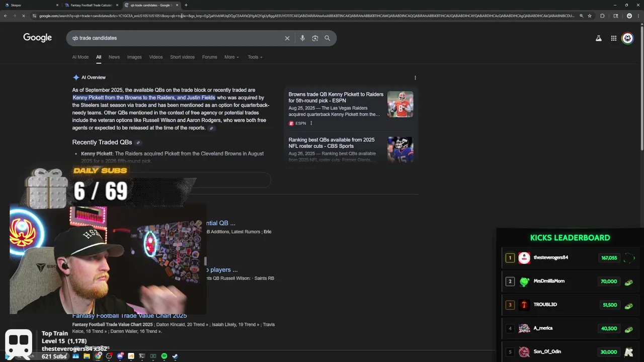Open Browns trade QB Kenny Pickett ESPN article
The image size is (644, 362).
(x=336, y=98)
